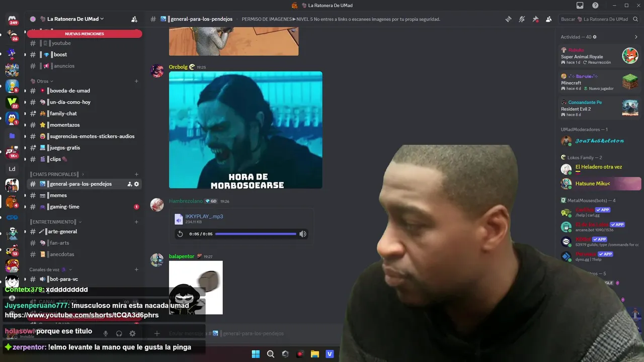Open Windows taskbar search
The image size is (644, 362).
(x=271, y=354)
